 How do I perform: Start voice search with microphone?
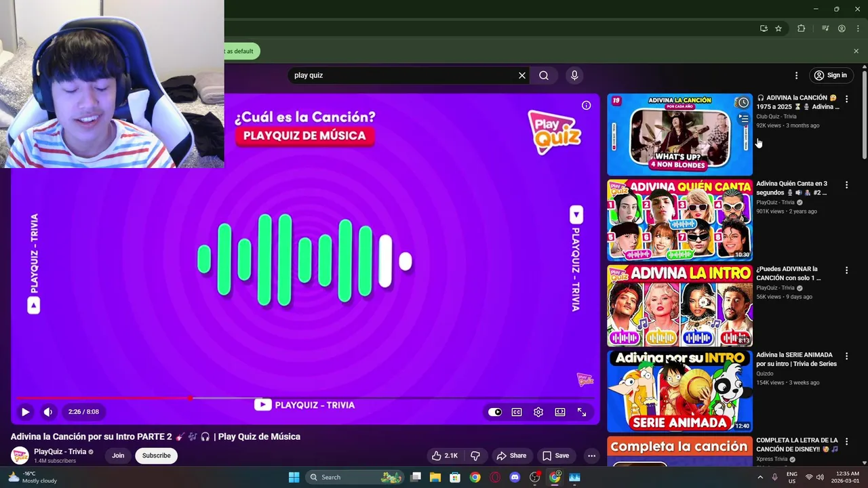[x=574, y=75]
